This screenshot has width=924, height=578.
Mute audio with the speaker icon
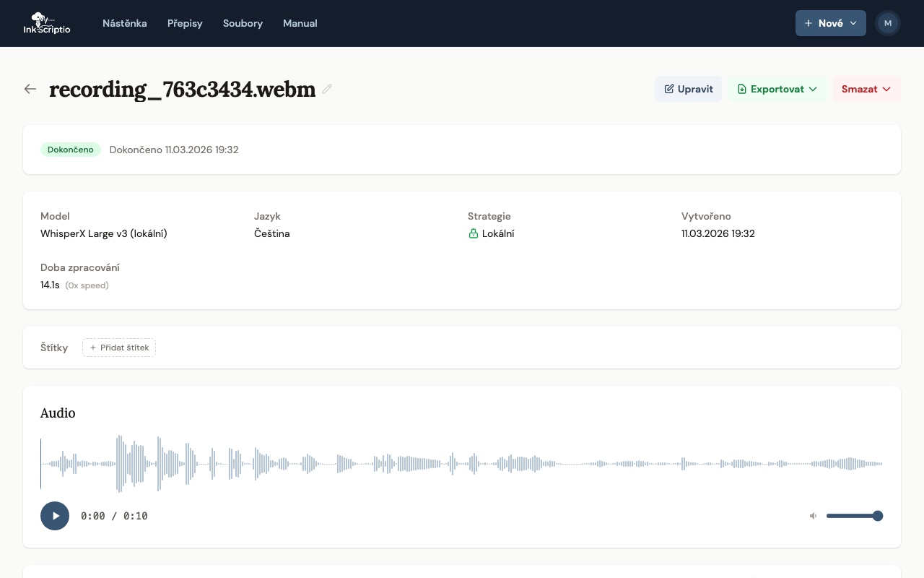[814, 516]
